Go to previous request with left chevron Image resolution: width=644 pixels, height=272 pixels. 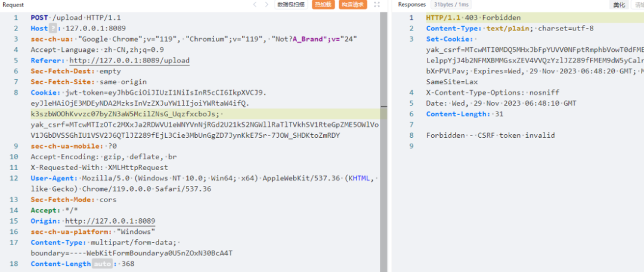[x=255, y=5]
